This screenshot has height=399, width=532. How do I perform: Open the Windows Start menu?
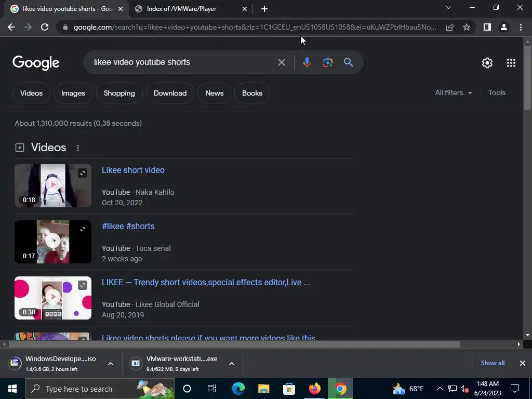[12, 389]
